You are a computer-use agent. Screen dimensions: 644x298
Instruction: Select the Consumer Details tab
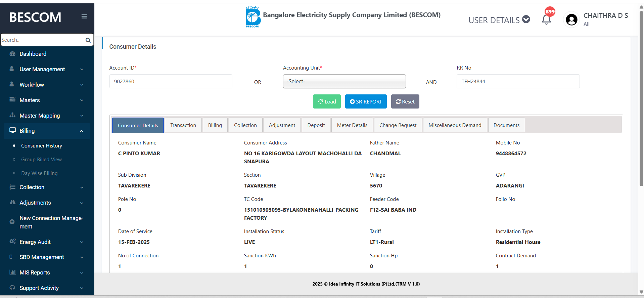(x=138, y=125)
